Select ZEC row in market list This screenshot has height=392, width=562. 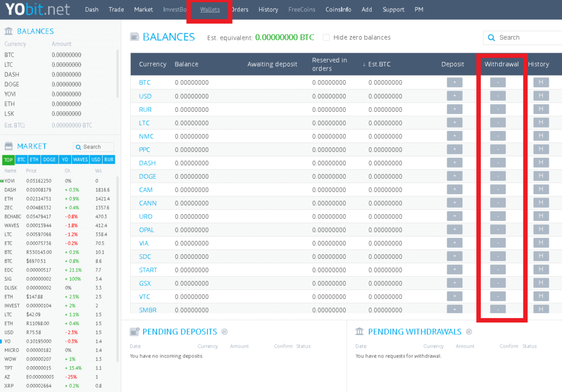(x=57, y=208)
